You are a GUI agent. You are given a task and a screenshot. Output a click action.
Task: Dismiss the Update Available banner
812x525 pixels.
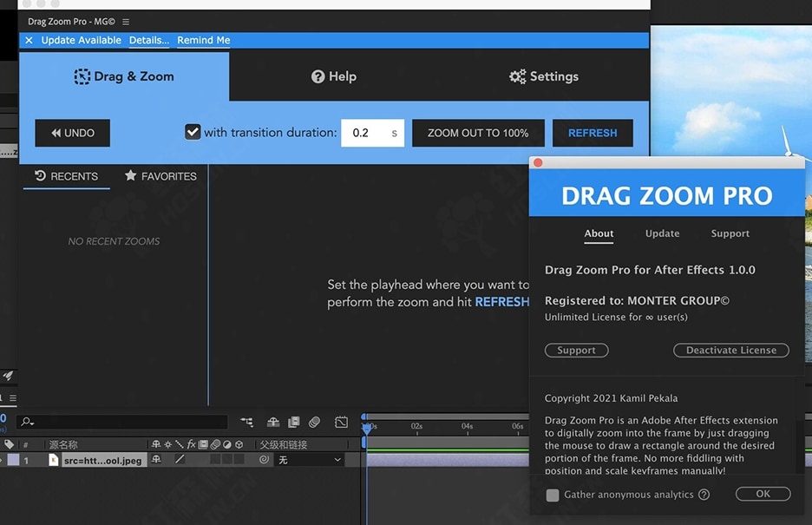pyautogui.click(x=29, y=41)
